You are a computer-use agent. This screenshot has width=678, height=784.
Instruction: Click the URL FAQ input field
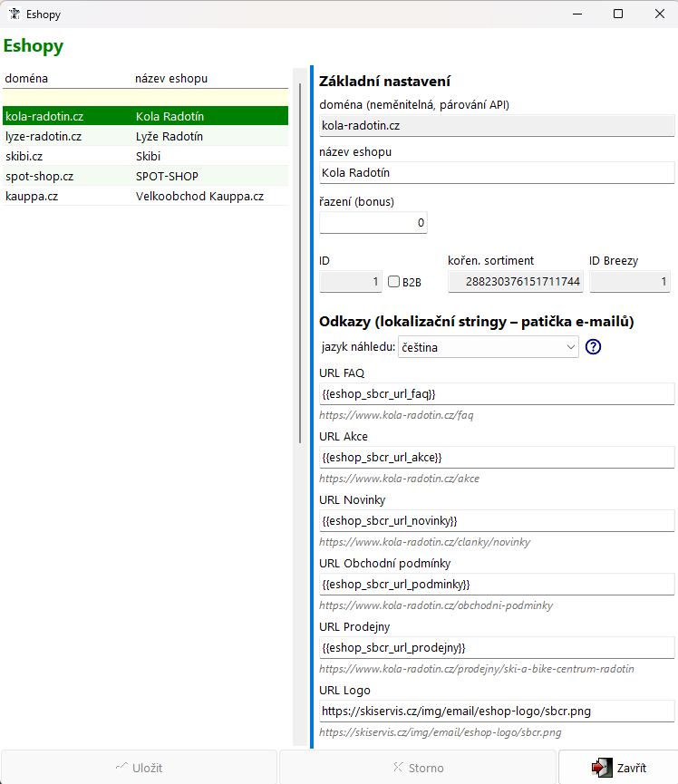pyautogui.click(x=497, y=394)
